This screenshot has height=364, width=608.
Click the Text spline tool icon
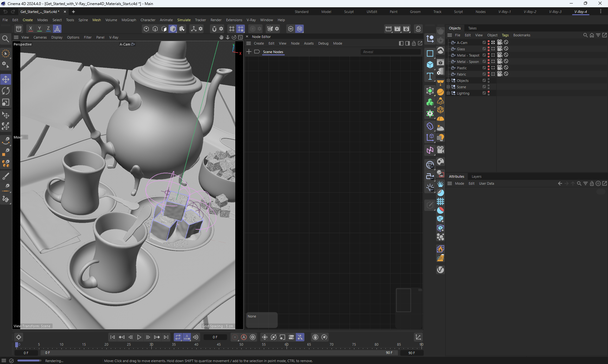click(x=430, y=76)
